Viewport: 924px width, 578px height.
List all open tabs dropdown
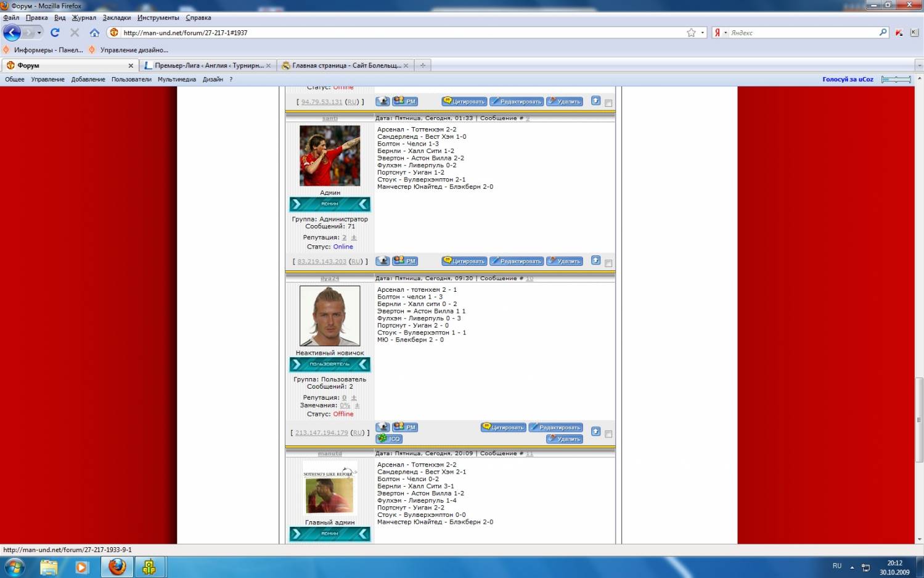tap(918, 65)
